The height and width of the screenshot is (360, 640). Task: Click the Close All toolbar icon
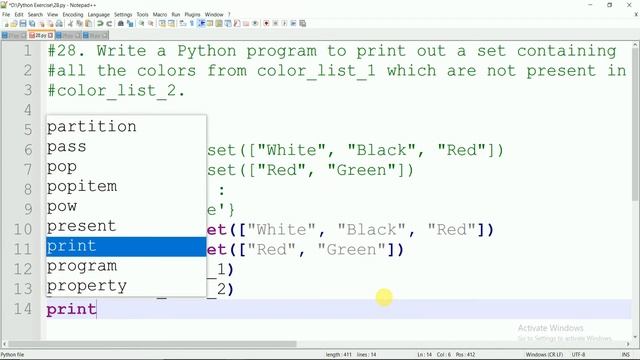[x=51, y=24]
